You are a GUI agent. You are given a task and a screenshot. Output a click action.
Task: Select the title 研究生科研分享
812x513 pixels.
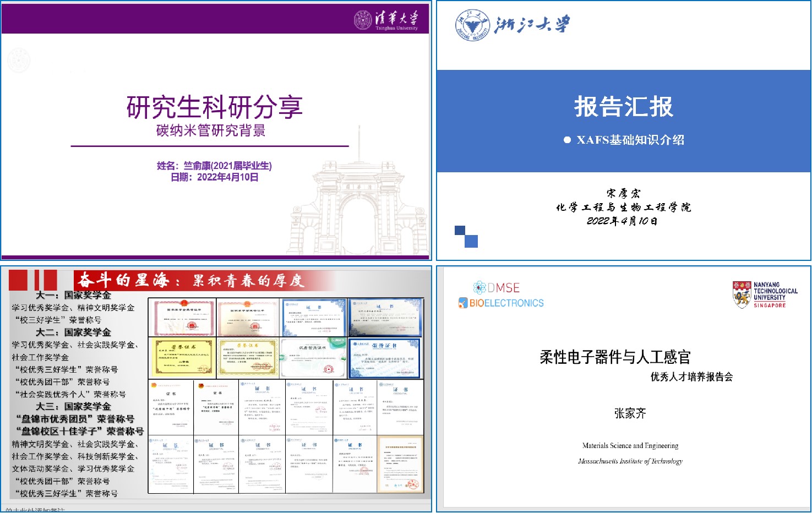pos(214,107)
